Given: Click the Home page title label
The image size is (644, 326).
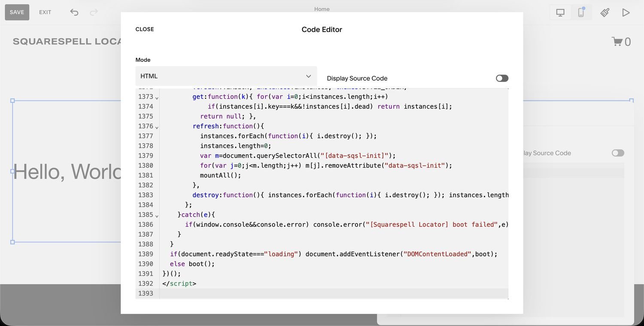Looking at the screenshot, I should [322, 9].
